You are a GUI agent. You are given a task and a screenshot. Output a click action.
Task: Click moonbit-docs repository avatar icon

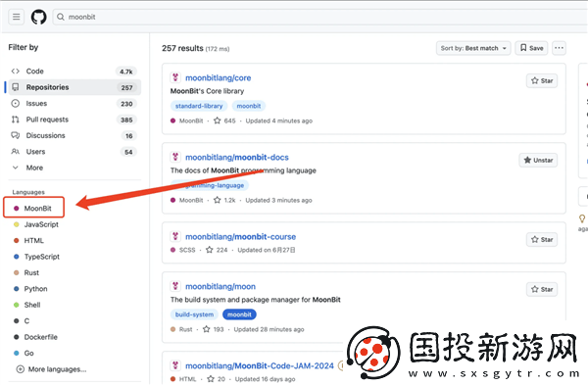175,157
